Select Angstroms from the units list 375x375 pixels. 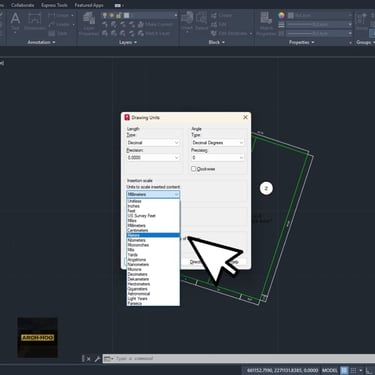tap(153, 260)
